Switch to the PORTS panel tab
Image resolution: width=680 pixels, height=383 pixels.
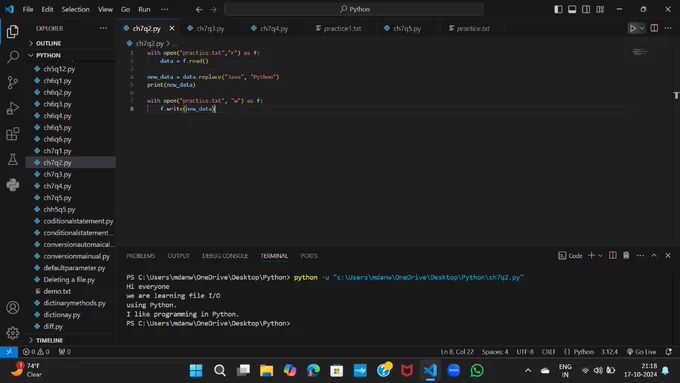309,256
